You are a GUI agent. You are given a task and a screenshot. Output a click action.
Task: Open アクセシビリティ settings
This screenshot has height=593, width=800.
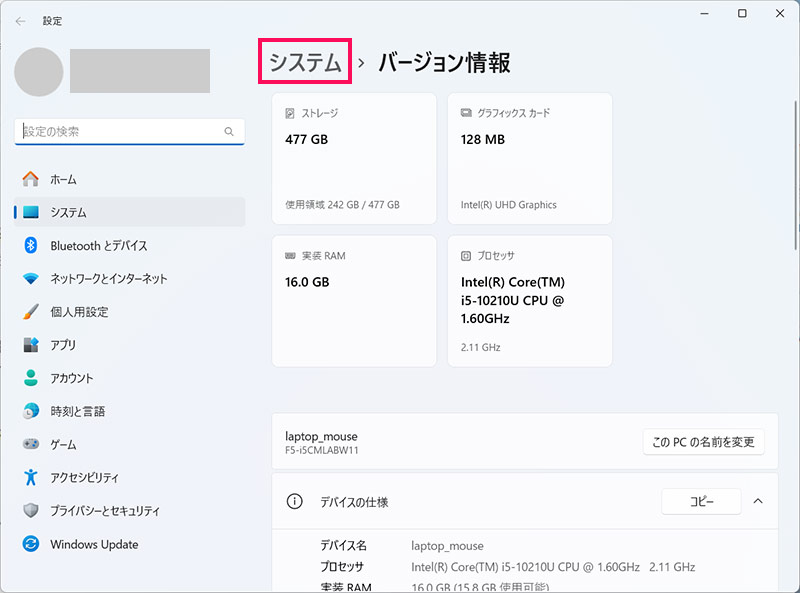pyautogui.click(x=130, y=478)
